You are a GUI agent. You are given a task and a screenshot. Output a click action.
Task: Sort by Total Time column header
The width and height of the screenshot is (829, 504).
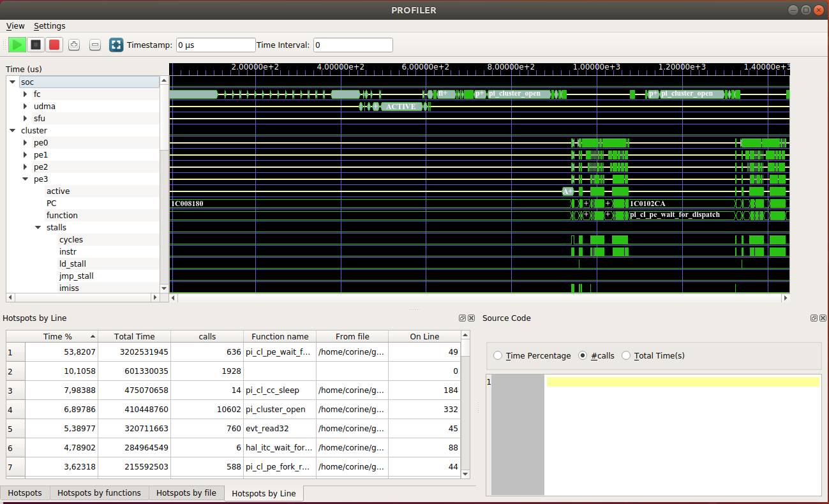point(135,336)
